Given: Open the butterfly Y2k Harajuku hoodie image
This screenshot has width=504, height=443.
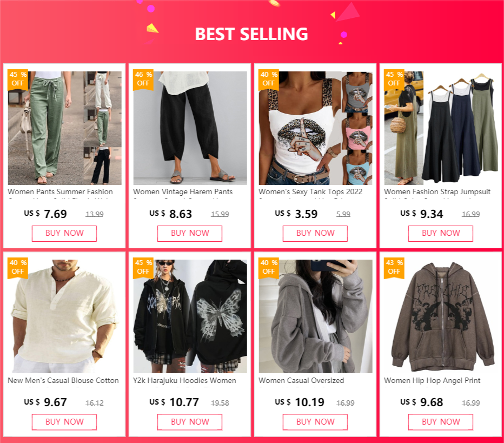Looking at the screenshot, I should pyautogui.click(x=190, y=316).
